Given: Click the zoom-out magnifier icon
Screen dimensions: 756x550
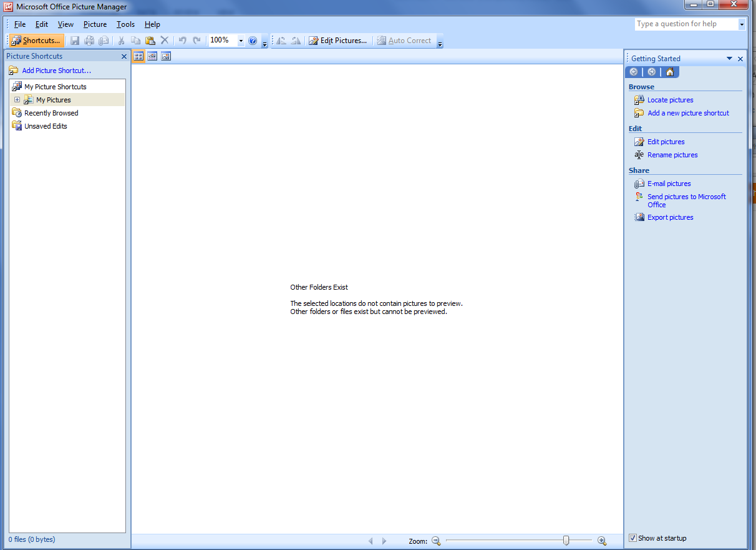Looking at the screenshot, I should [436, 541].
